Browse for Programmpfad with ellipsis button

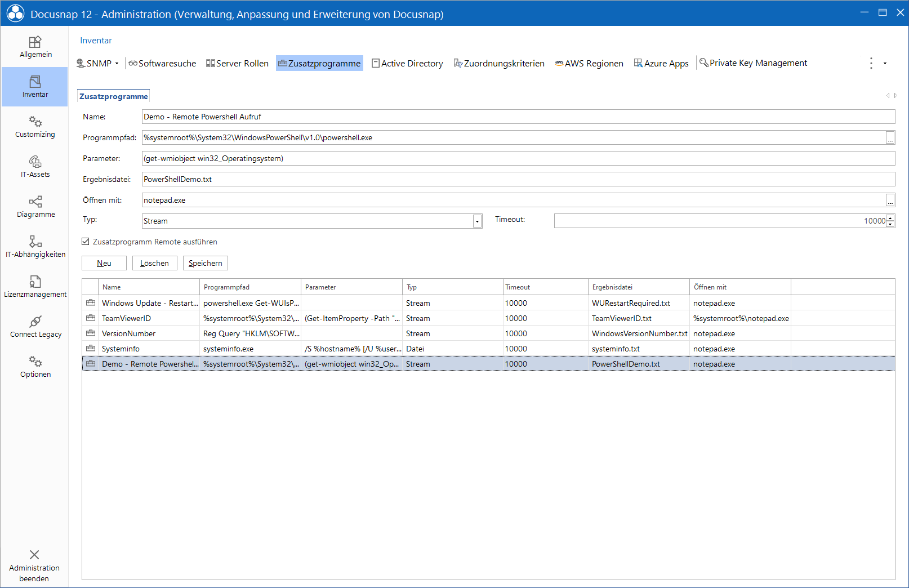(890, 137)
